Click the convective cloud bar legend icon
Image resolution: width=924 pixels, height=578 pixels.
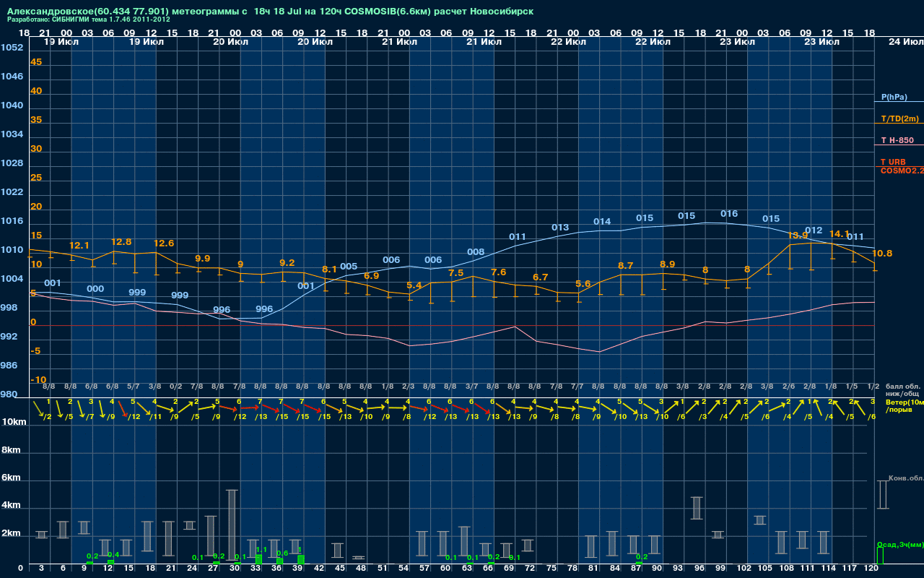(883, 495)
